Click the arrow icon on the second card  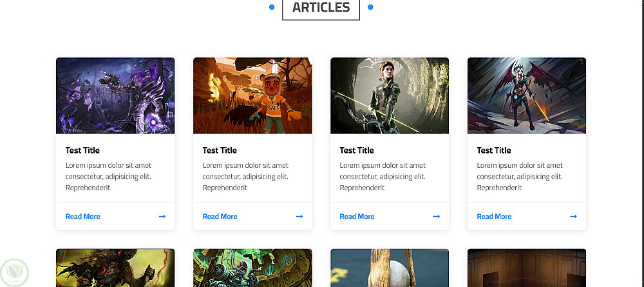[299, 216]
